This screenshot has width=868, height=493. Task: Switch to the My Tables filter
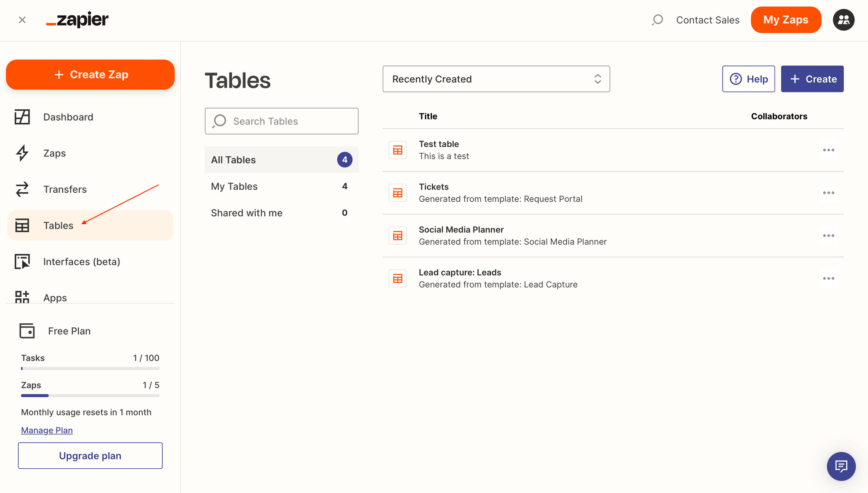234,186
